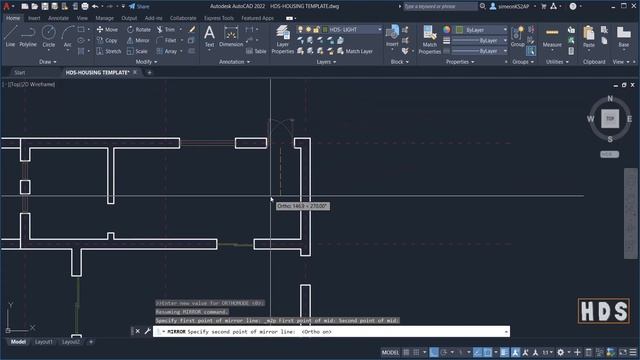Open the Annotate ribbon tab
This screenshot has height=360, width=640.
[x=58, y=18]
